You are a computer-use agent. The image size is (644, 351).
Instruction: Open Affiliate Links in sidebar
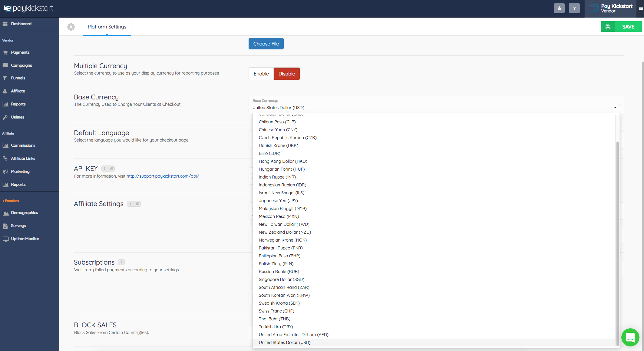tap(23, 158)
